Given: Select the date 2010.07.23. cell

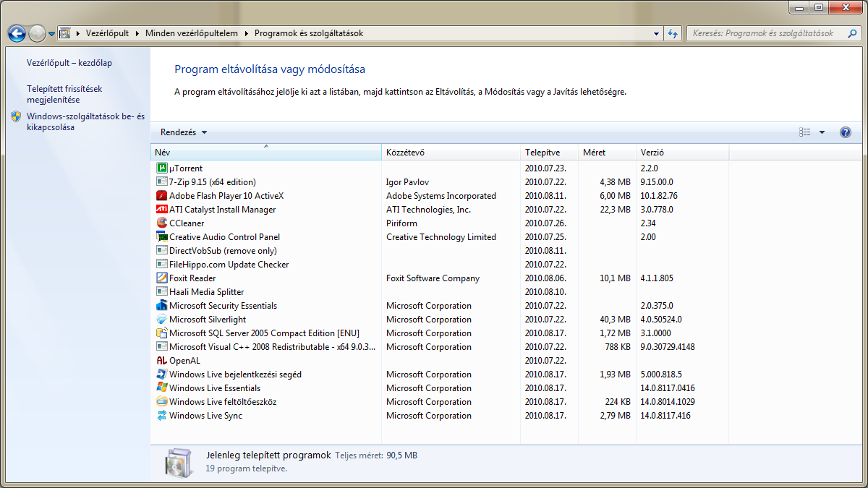Looking at the screenshot, I should (546, 168).
